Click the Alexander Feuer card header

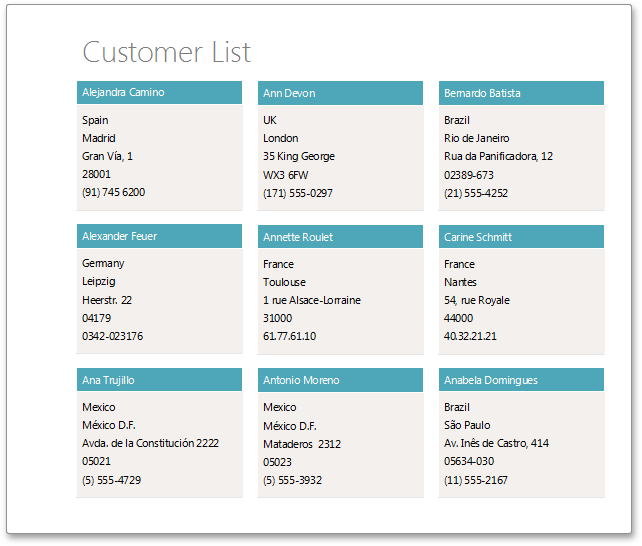[x=159, y=236]
